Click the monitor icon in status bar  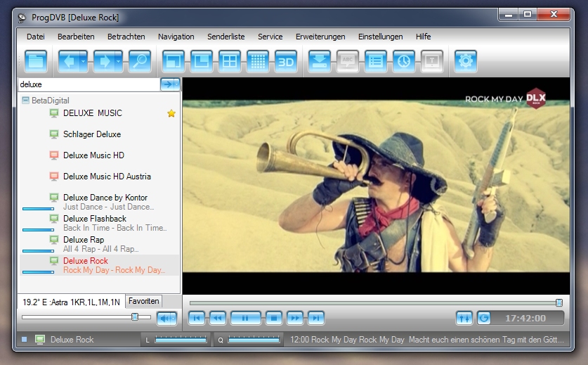coord(40,340)
